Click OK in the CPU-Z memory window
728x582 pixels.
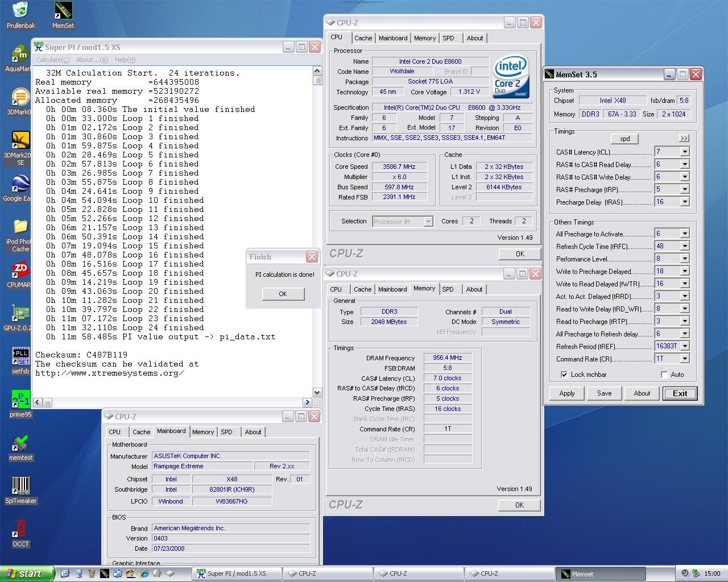click(520, 505)
